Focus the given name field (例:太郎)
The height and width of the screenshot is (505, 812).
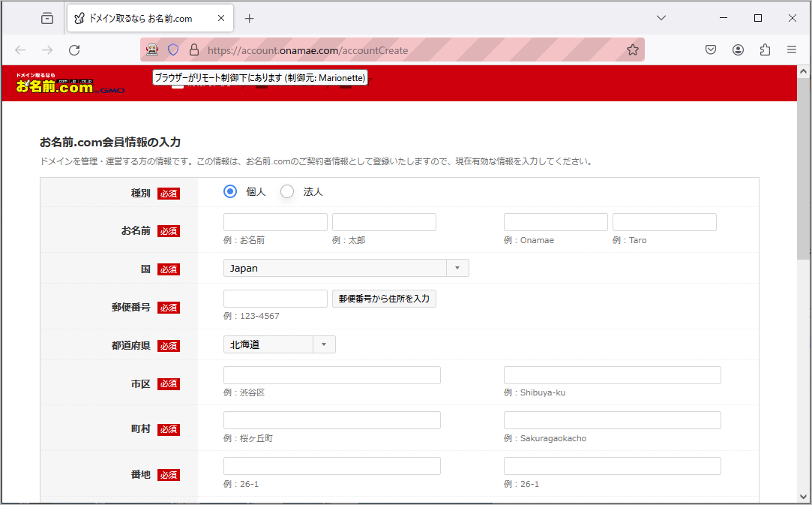(x=384, y=222)
